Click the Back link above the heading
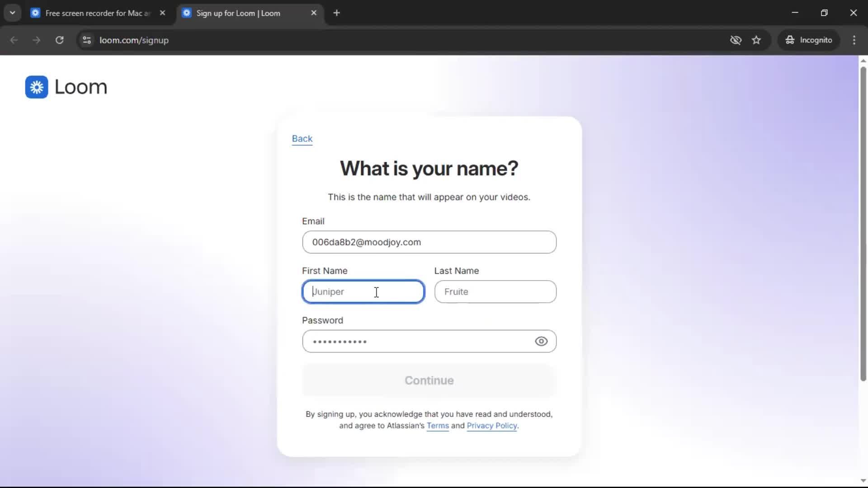868x488 pixels. tap(302, 139)
